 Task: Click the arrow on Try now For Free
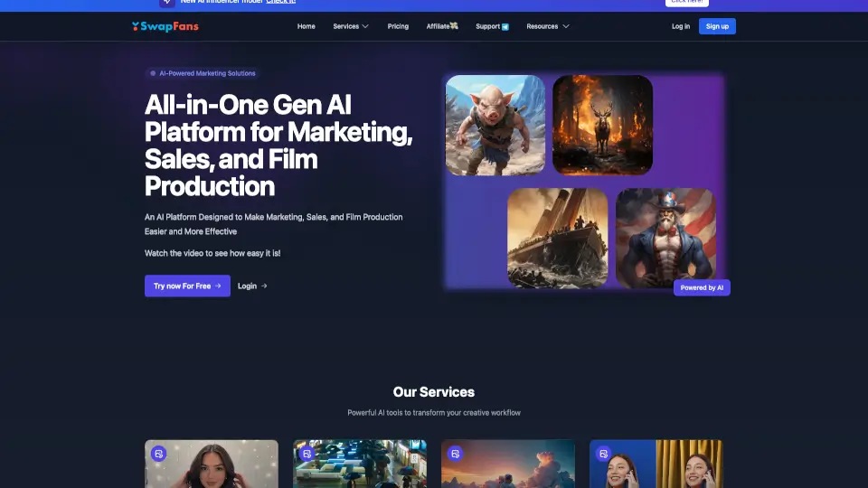218,286
